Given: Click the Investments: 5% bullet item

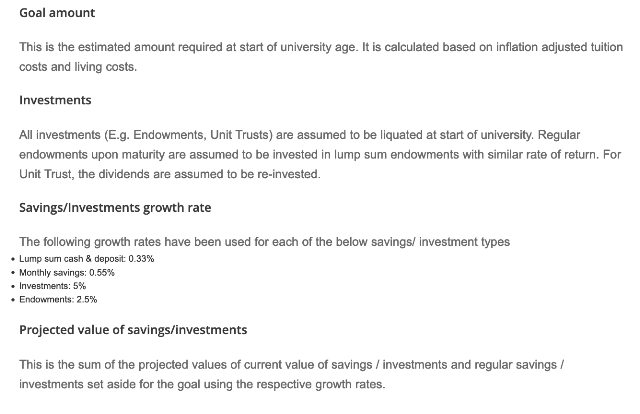Looking at the screenshot, I should 53,286.
